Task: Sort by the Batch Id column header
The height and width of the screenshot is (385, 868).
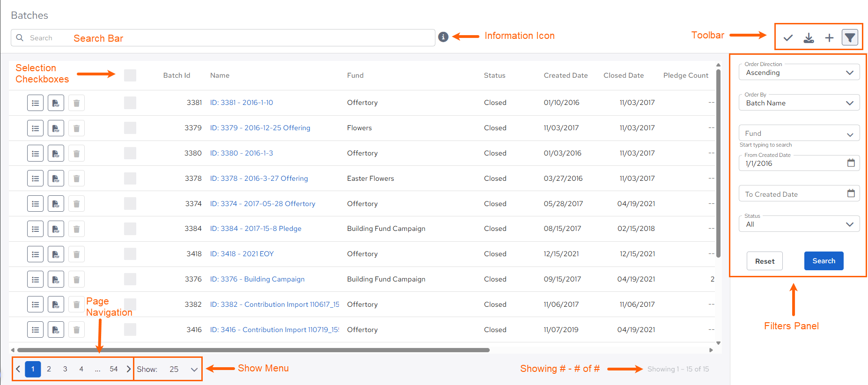Action: click(x=177, y=75)
